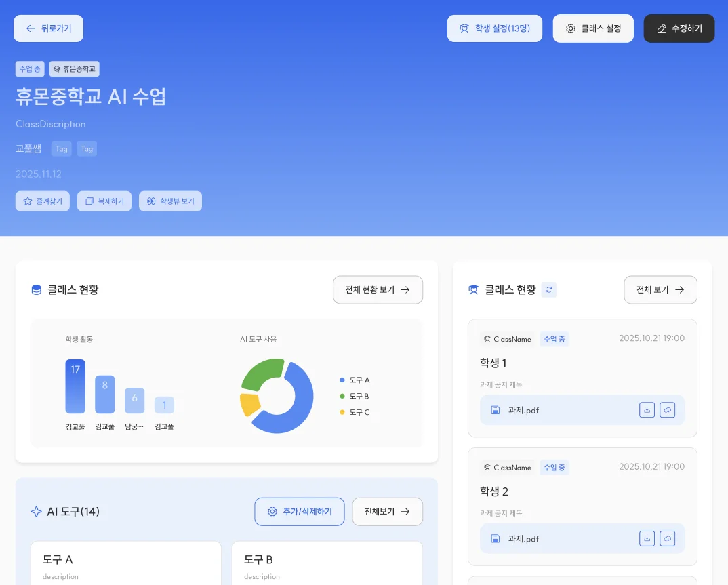Viewport: 728px width, 585px height.
Task: Click the refresh icon next to right 클래스 현황
Action: (x=549, y=289)
